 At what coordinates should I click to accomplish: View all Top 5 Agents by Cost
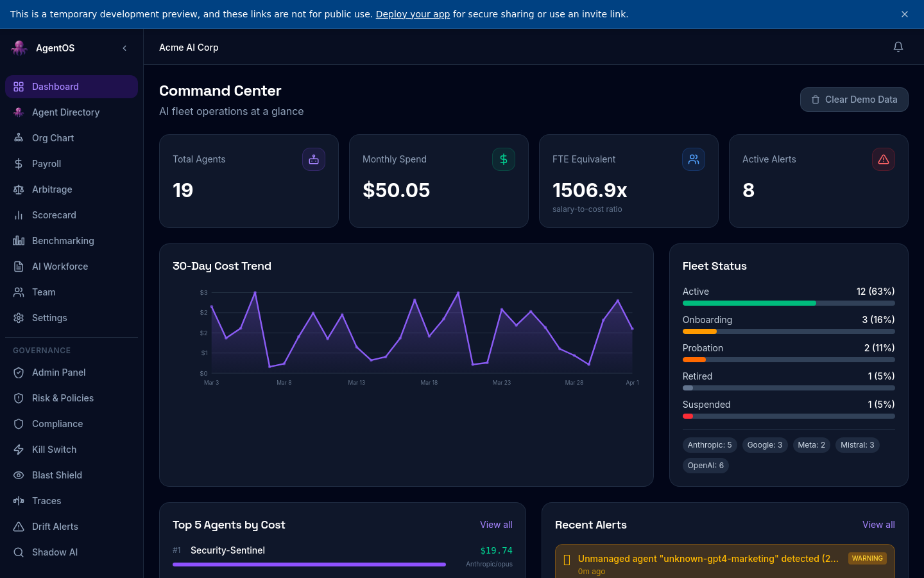496,525
